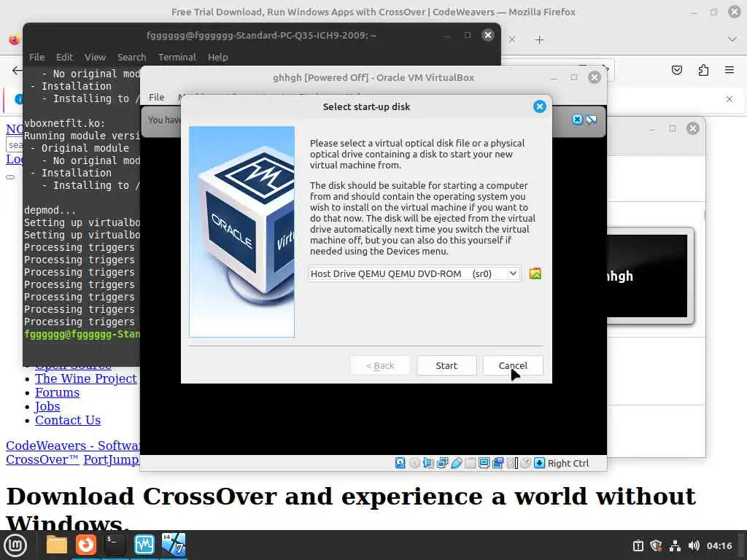Expand the Firefox list all tabs chevron
Screen dimensions: 747x560
coord(732,39)
